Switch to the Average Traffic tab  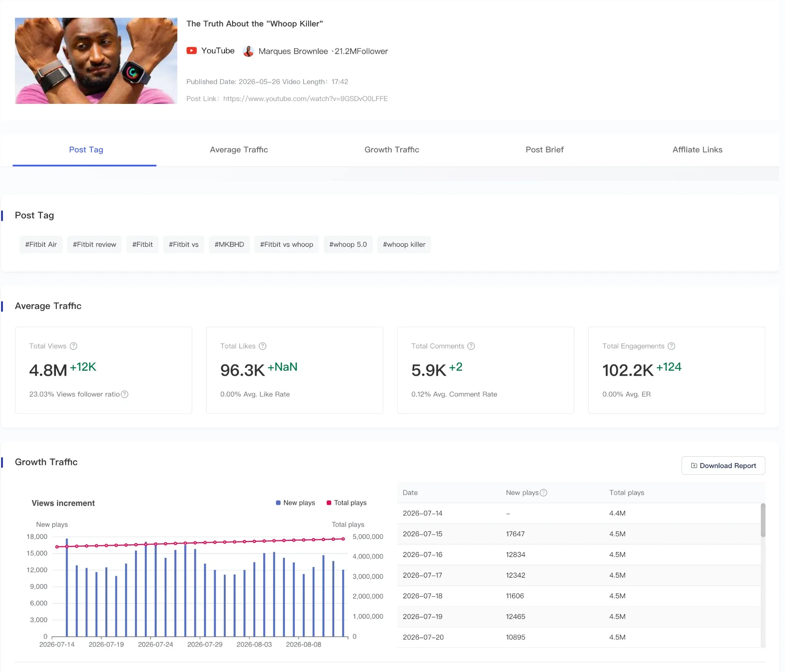click(239, 150)
